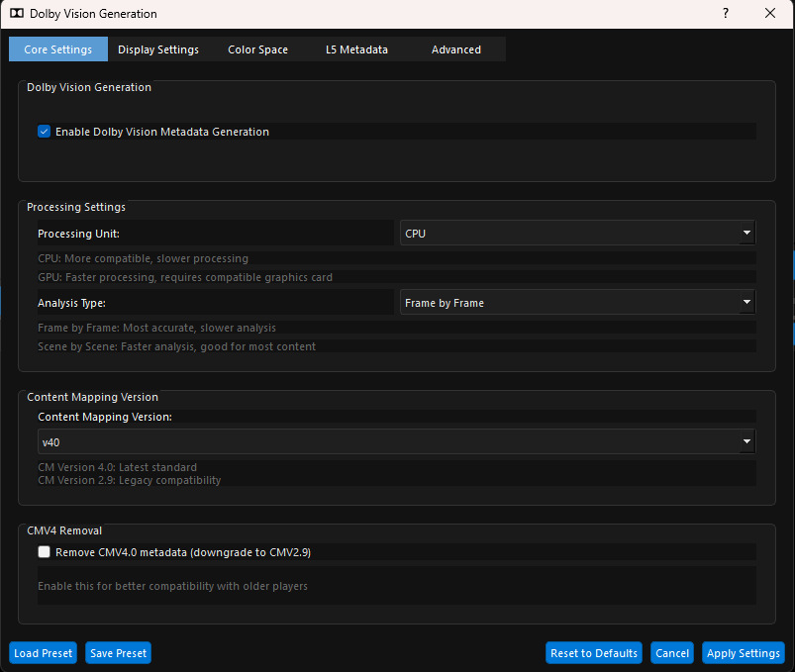795x672 pixels.
Task: Click 'Frame by Frame: Most accurate' hint text
Action: (x=156, y=328)
